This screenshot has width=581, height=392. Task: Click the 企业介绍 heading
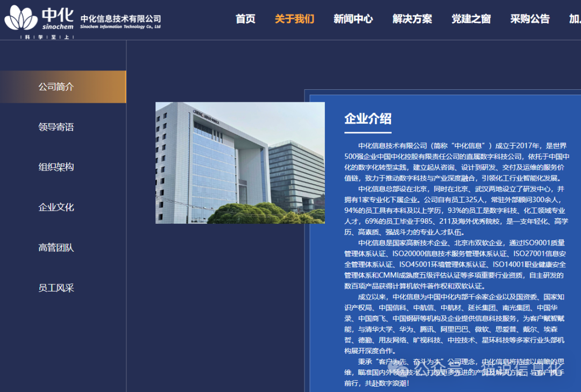tap(368, 119)
